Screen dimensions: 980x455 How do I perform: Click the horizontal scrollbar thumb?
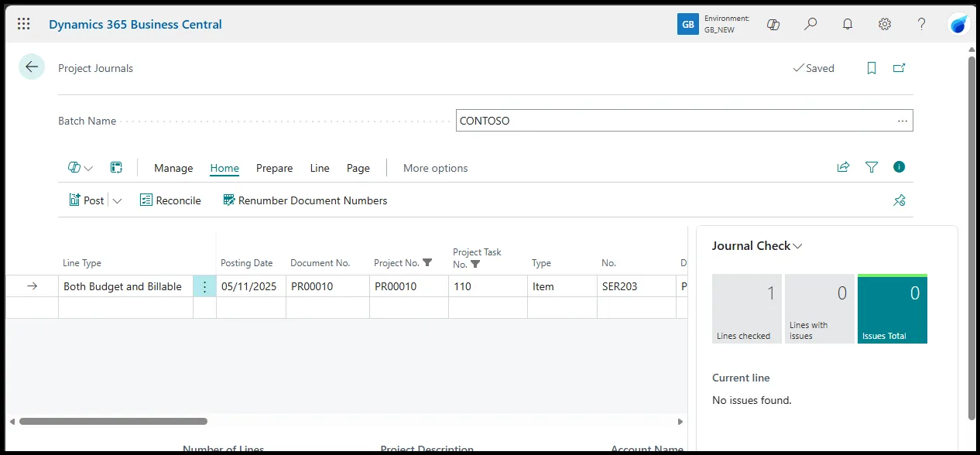click(x=113, y=422)
